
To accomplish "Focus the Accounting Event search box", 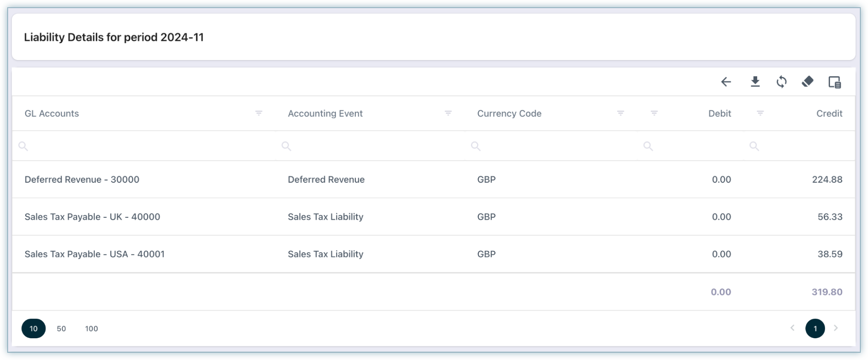I will point(371,146).
